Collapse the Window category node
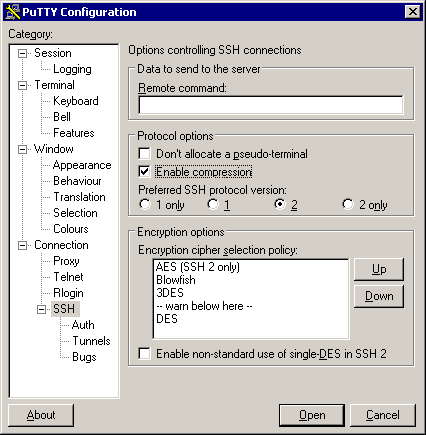426x435 pixels. (x=22, y=149)
